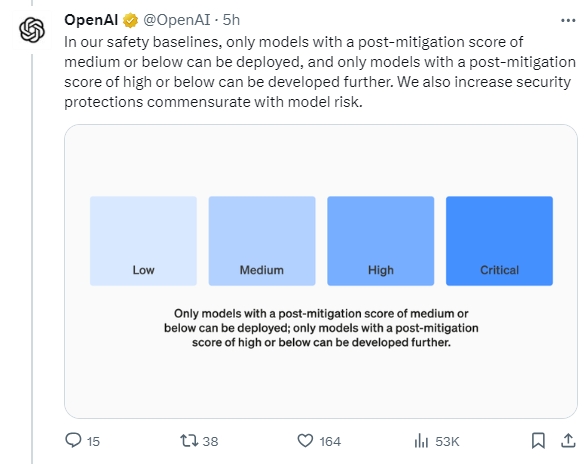Image resolution: width=585 pixels, height=464 pixels.
Task: Bookmark this OpenAI tweet
Action: click(x=538, y=441)
